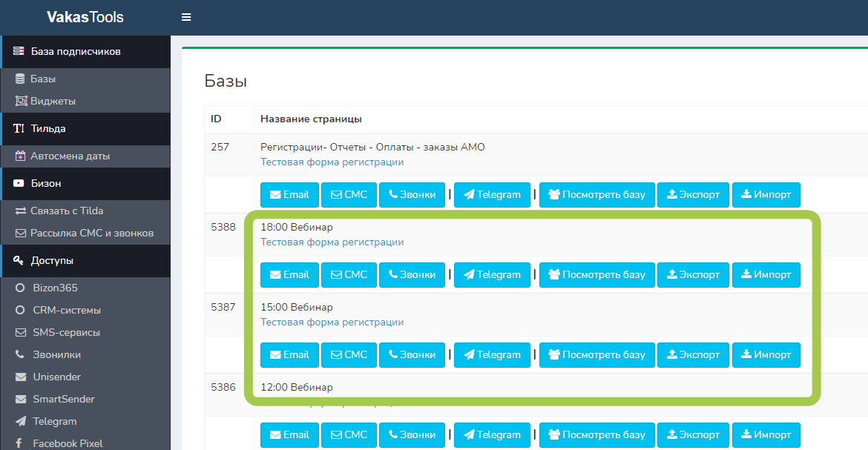Expand База подписчиков sidebar section
Image resolution: width=868 pixels, height=450 pixels.
(x=76, y=51)
